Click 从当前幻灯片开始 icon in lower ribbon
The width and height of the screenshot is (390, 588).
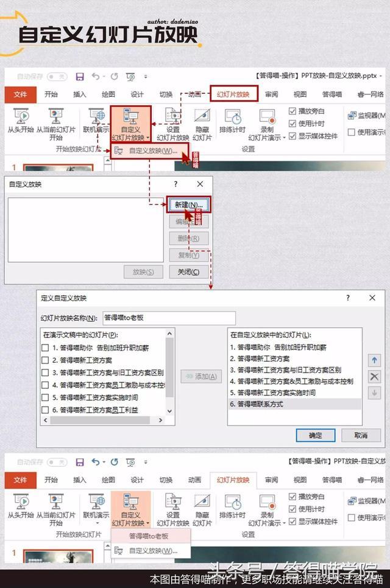[x=55, y=502]
